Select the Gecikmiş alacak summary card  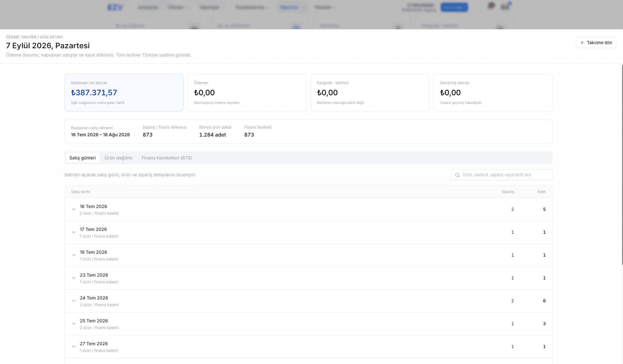click(493, 93)
